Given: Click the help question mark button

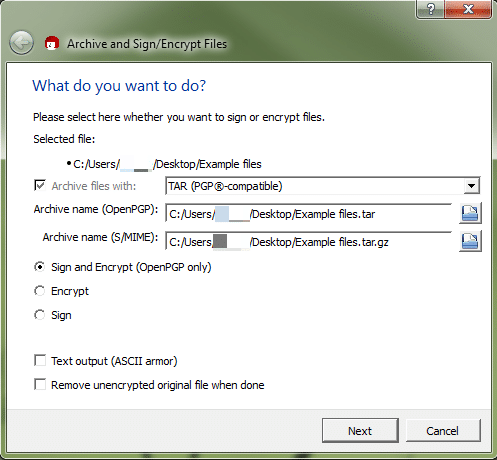Looking at the screenshot, I should [x=431, y=9].
